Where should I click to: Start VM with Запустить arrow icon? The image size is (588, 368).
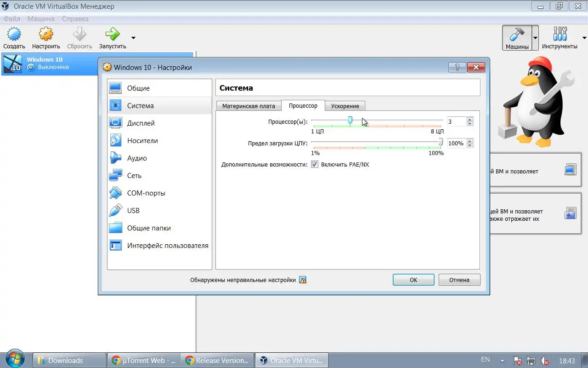[113, 38]
